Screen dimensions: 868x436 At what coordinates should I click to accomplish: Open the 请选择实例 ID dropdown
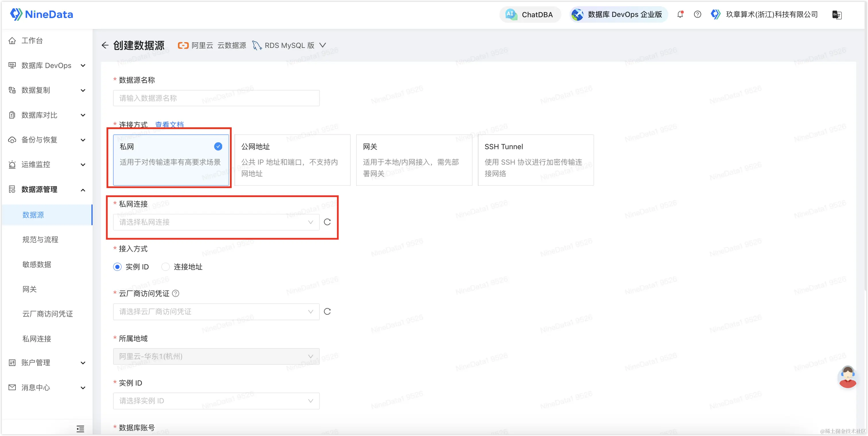point(216,401)
